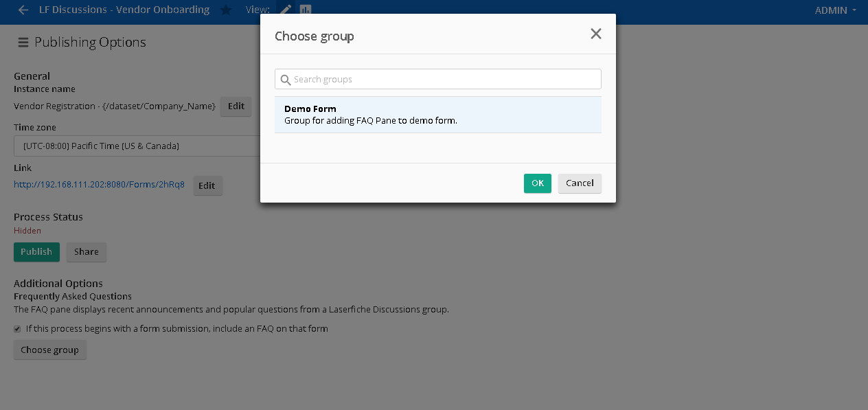This screenshot has width=868, height=410.
Task: Open the hamburger menu beside Publishing Options
Action: click(x=23, y=43)
